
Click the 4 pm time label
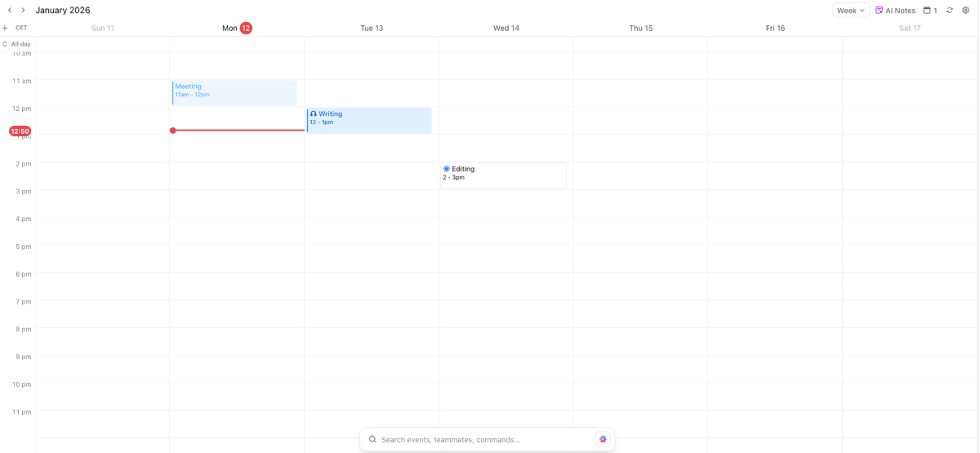pos(24,219)
